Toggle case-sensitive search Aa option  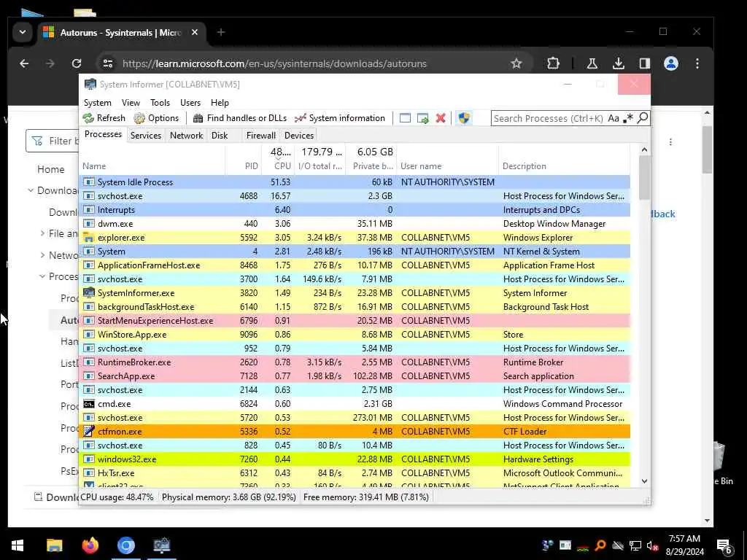coord(613,118)
